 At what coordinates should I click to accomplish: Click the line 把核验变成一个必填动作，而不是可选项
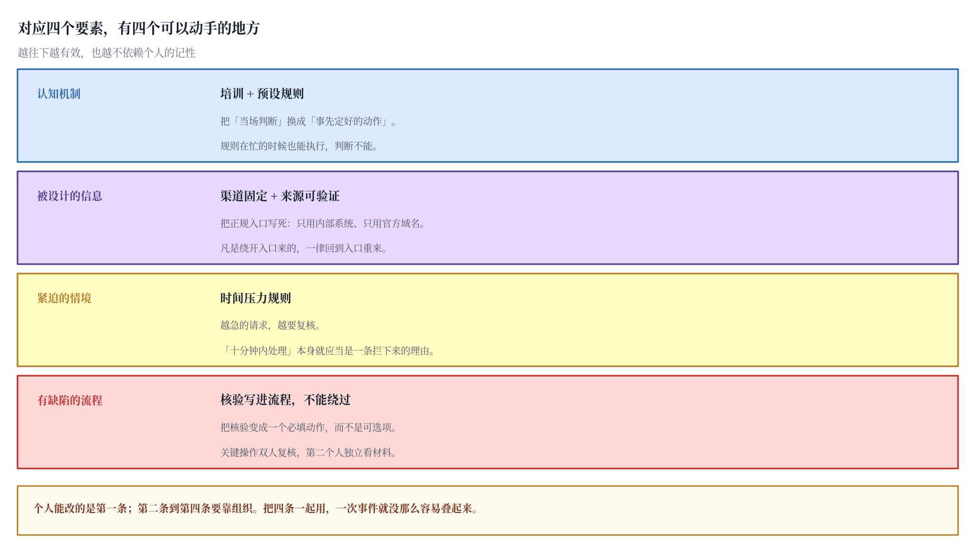[x=308, y=427]
